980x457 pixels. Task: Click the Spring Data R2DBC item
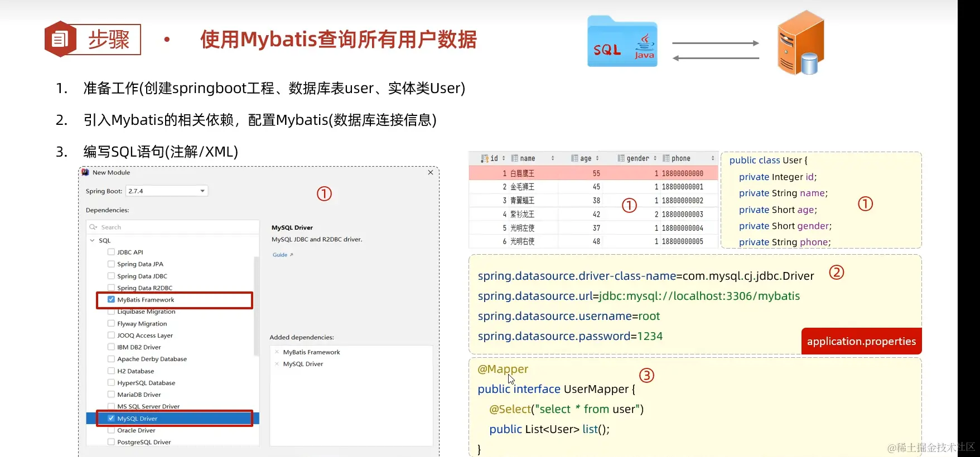144,288
